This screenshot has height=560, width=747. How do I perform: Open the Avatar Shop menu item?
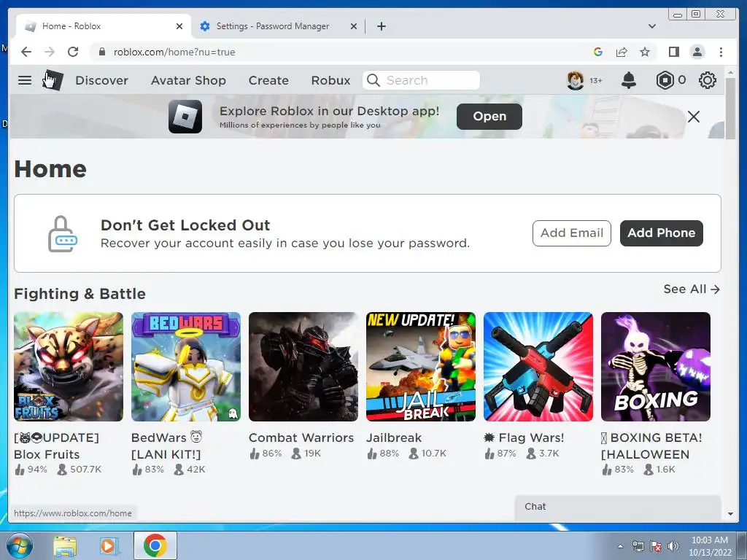189,80
